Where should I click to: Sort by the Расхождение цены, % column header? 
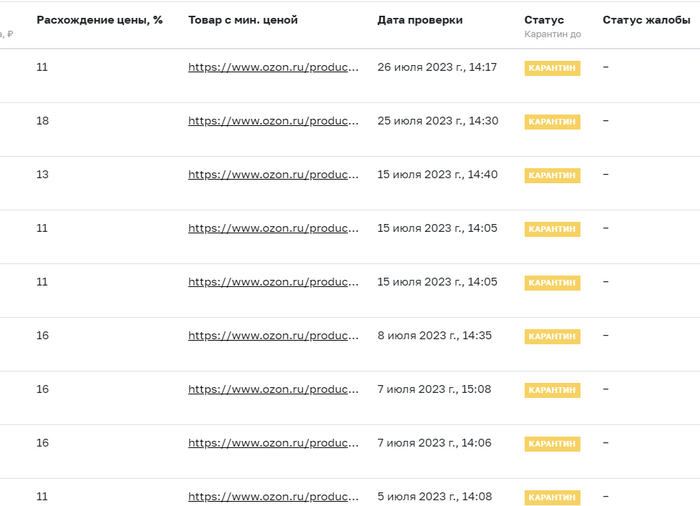[99, 20]
